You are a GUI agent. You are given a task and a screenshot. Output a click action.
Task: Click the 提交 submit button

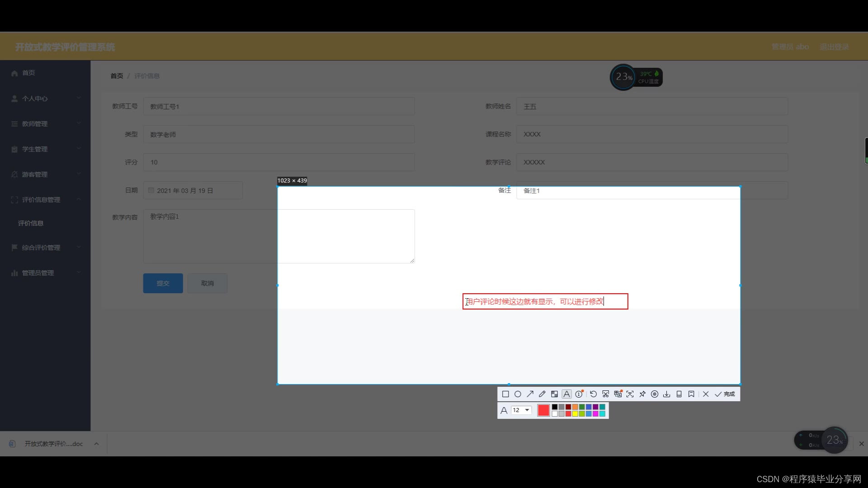point(163,283)
